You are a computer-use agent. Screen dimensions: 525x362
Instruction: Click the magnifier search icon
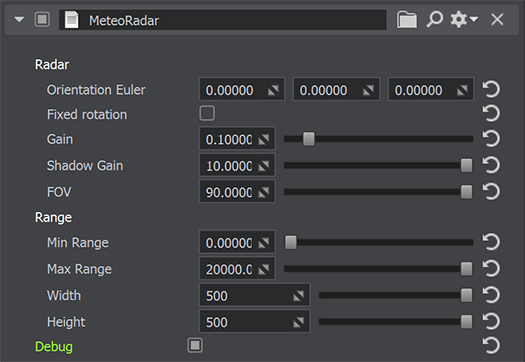point(435,19)
